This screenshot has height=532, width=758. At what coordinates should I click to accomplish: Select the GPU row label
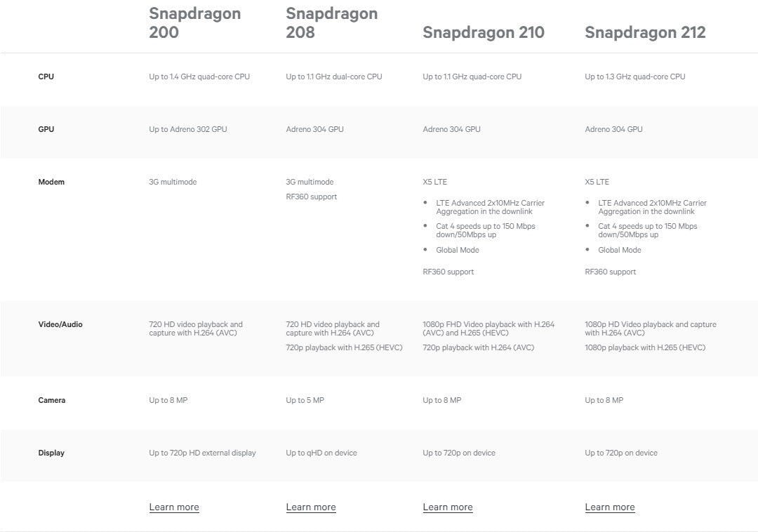(x=46, y=129)
